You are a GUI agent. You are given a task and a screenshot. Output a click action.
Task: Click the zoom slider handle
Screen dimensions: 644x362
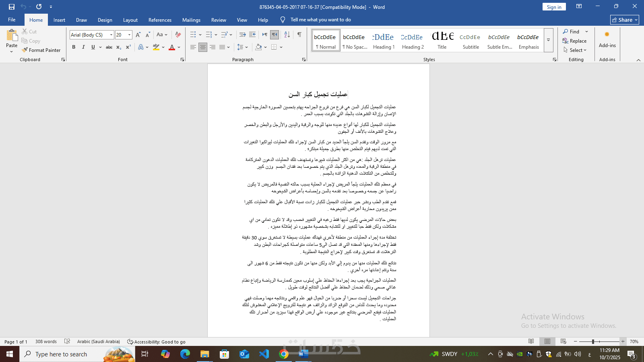click(x=593, y=341)
